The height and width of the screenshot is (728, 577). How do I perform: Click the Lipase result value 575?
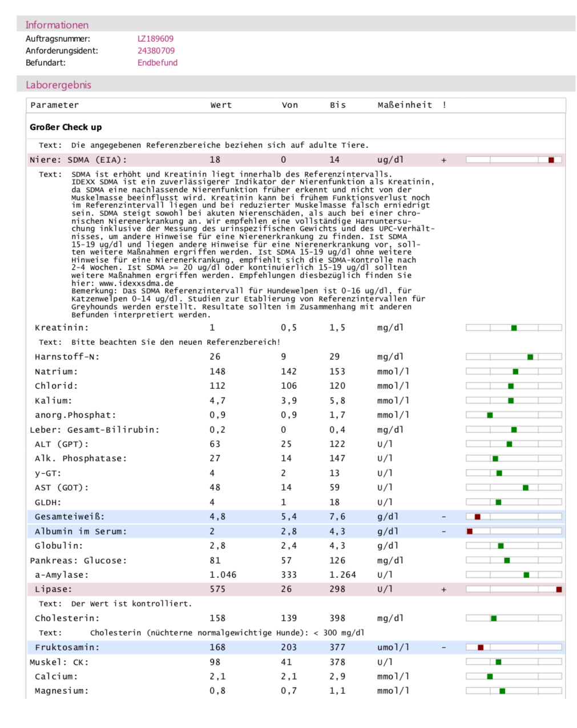[217, 589]
